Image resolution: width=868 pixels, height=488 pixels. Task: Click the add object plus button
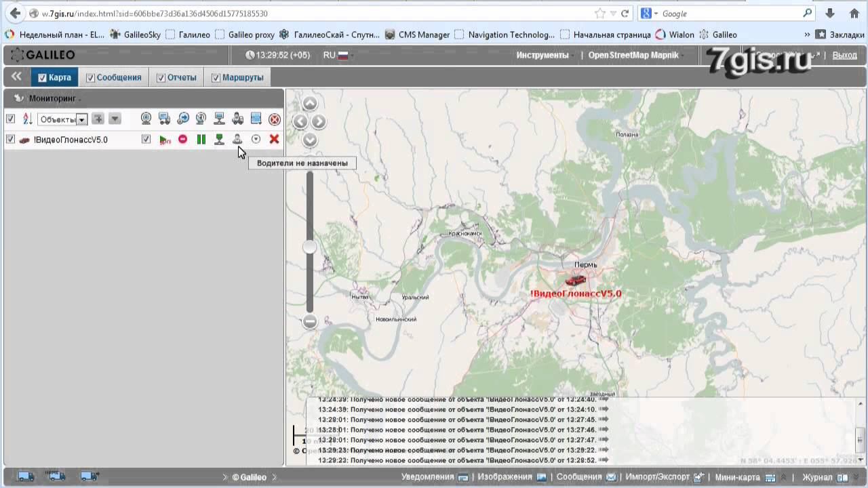(x=98, y=119)
